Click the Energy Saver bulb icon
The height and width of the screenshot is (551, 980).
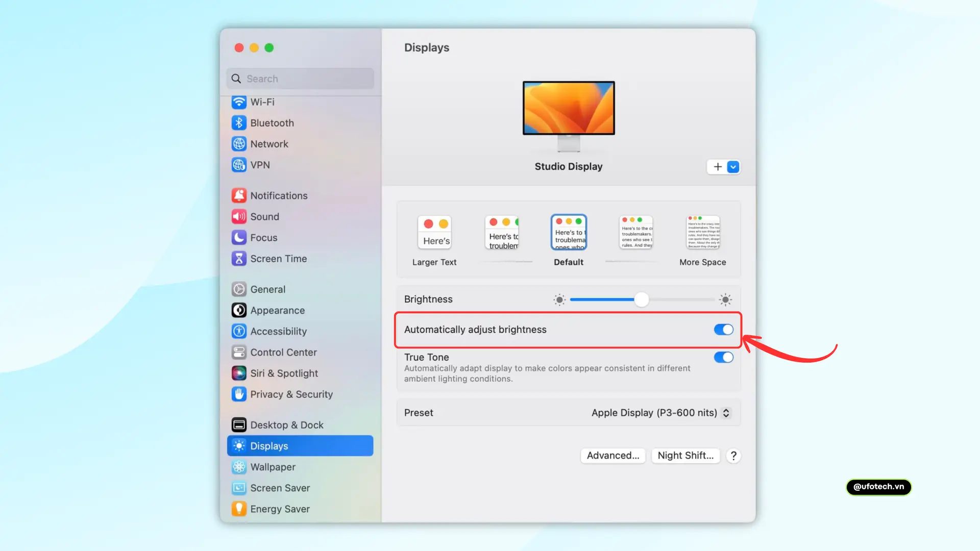[x=239, y=509]
